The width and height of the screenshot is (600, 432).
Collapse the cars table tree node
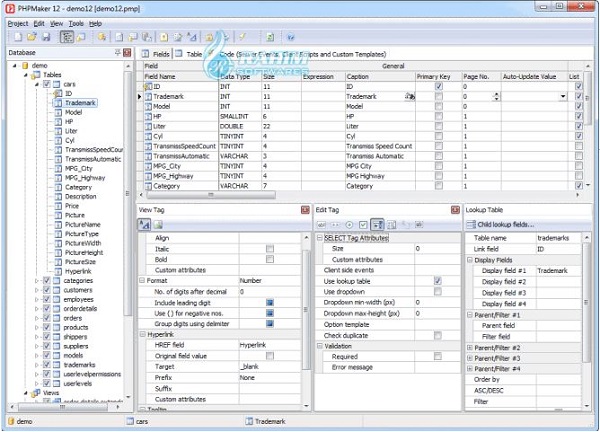point(36,84)
